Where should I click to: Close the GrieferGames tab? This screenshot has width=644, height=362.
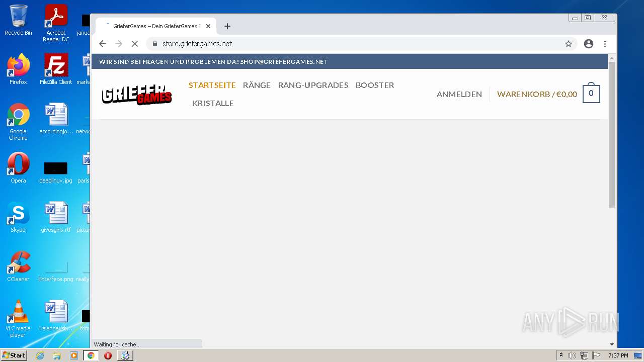pyautogui.click(x=208, y=26)
